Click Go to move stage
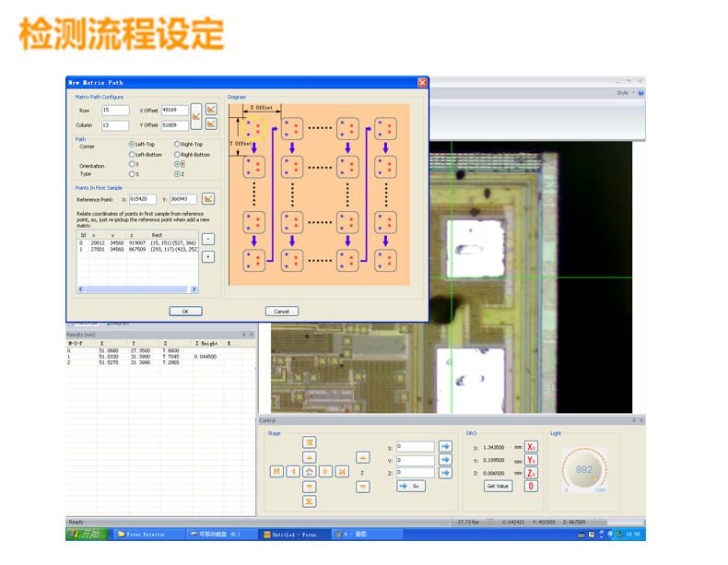Screen dimensions: 728x565 411,486
